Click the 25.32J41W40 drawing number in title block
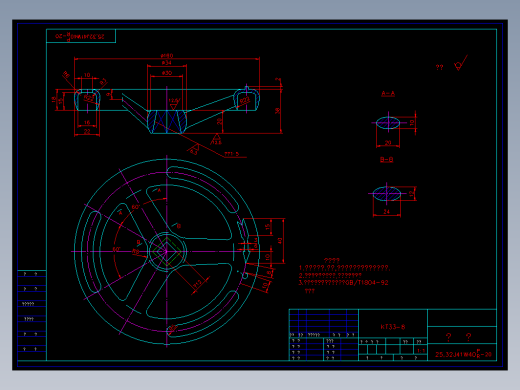This screenshot has height=390, width=520. pyautogui.click(x=463, y=354)
